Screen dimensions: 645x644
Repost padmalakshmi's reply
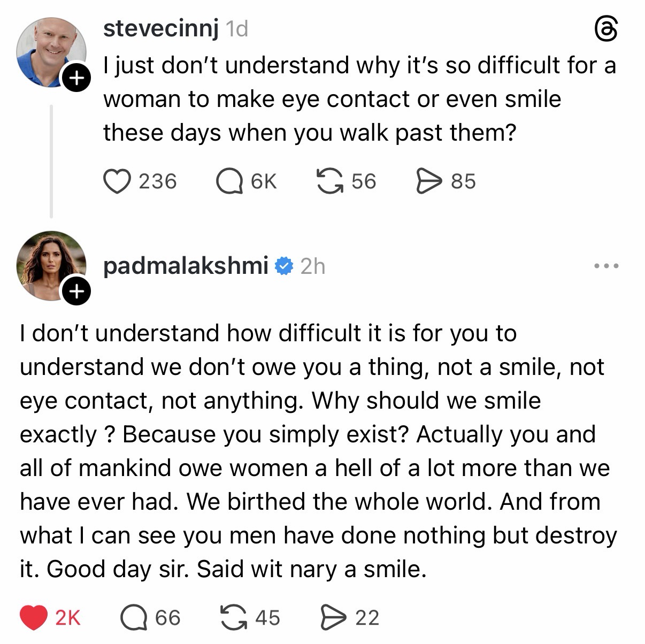pyautogui.click(x=234, y=617)
